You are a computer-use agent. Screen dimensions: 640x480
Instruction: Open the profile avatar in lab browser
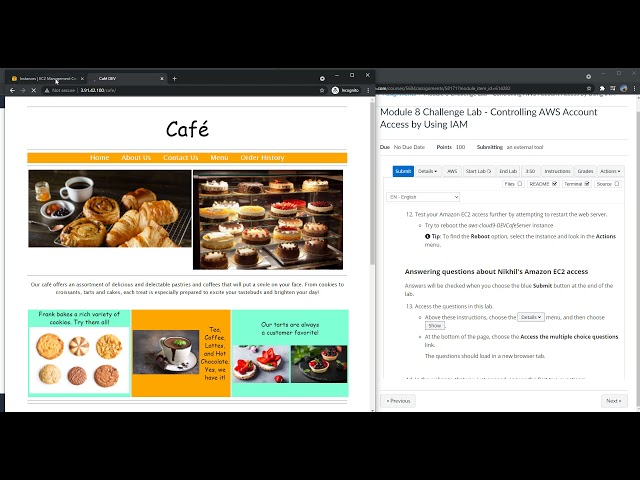623,88
